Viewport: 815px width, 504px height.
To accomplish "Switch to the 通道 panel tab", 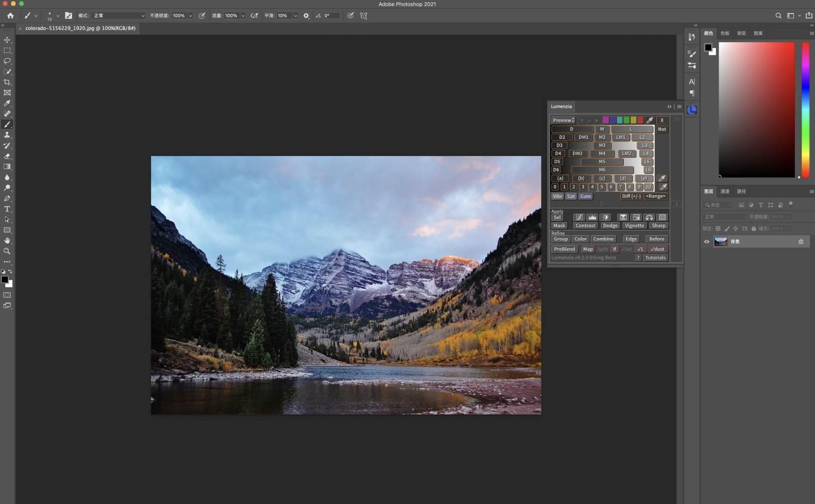I will 725,191.
